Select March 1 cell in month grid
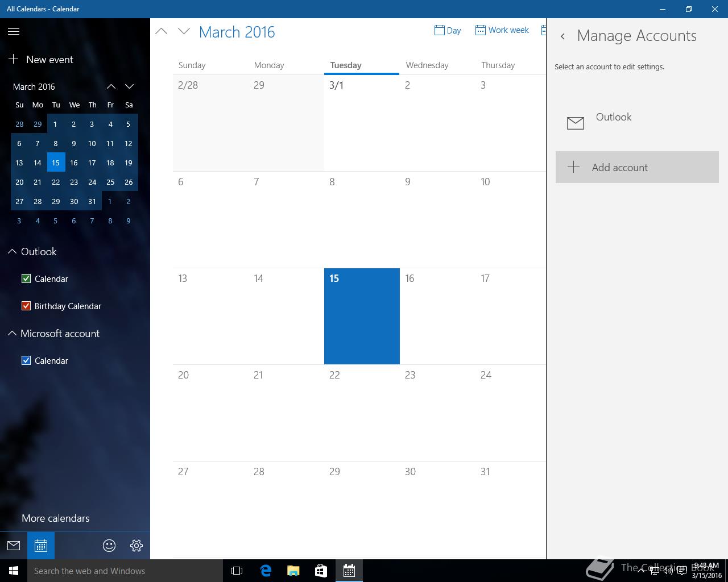Image resolution: width=728 pixels, height=582 pixels. 362,123
